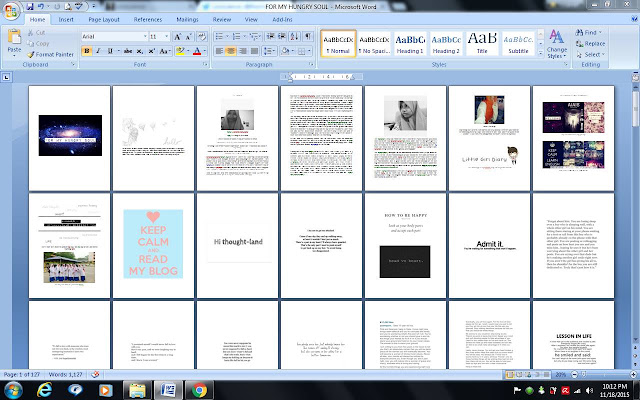This screenshot has width=640, height=400.
Task: Click the Format Painter icon
Action: coord(31,54)
